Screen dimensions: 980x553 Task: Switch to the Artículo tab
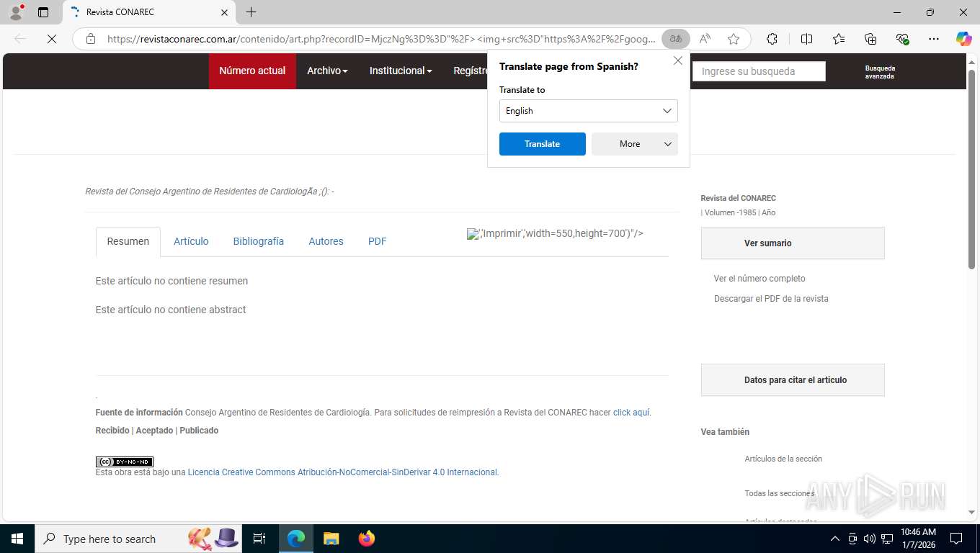191,241
